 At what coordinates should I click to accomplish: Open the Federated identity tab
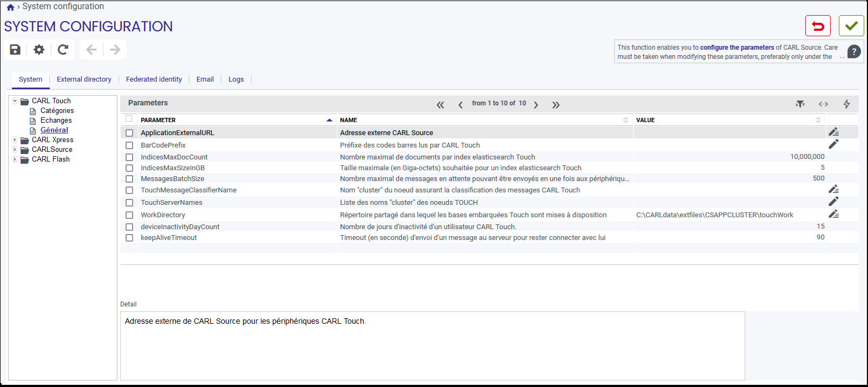154,79
